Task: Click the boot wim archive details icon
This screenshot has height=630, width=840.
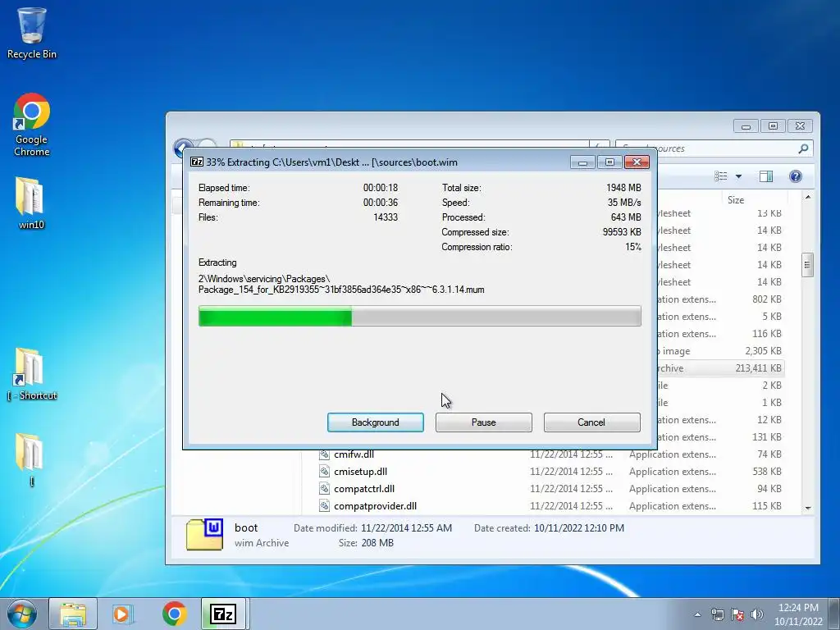Action: (204, 535)
